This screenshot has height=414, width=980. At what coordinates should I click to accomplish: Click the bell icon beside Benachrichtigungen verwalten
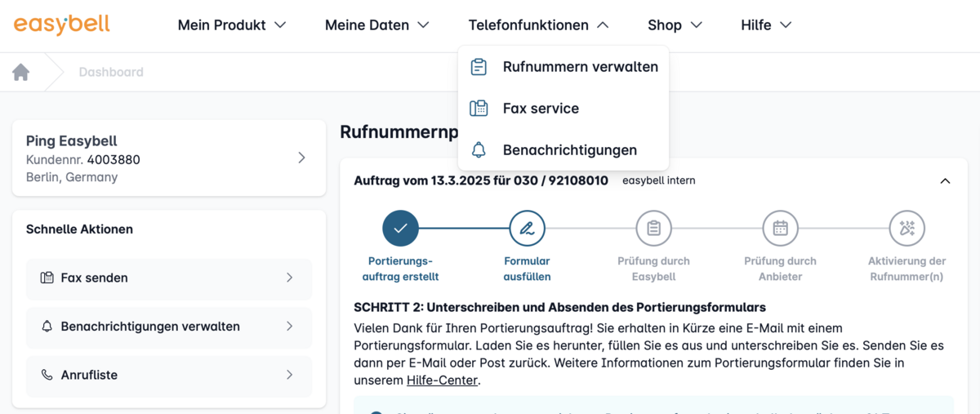[47, 327]
